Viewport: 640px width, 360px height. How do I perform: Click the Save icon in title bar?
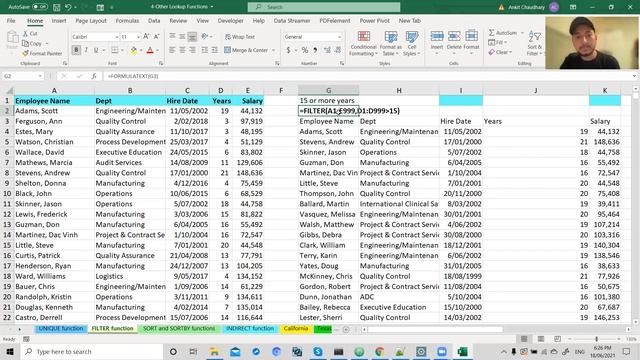pyautogui.click(x=56, y=7)
